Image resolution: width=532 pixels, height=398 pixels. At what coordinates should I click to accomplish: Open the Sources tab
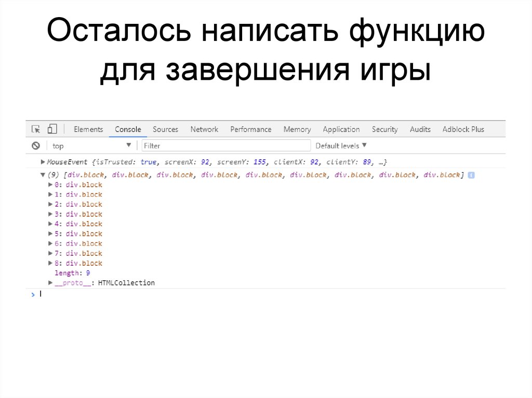click(165, 129)
